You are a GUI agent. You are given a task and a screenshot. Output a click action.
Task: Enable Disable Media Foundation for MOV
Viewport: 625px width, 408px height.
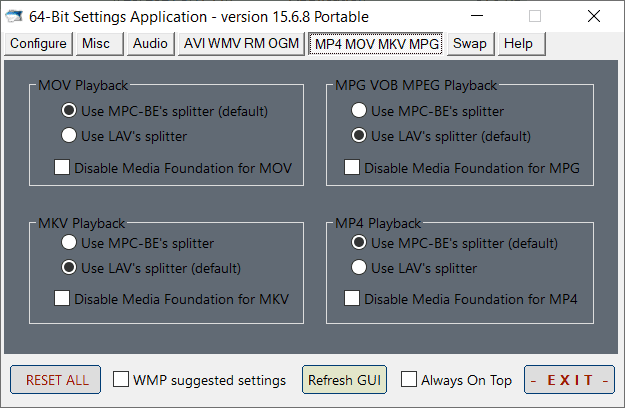click(62, 168)
